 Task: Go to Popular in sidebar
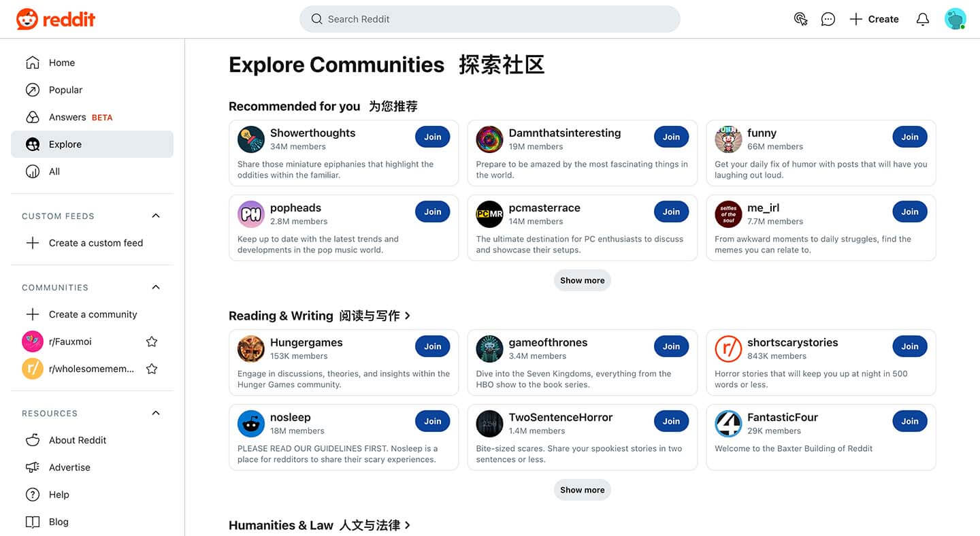[92, 90]
